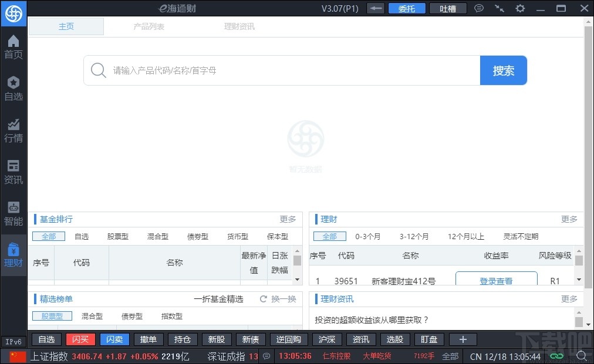Image resolution: width=594 pixels, height=364 pixels.
Task: Select 指数型 under 精选榜单
Action: coord(171,316)
